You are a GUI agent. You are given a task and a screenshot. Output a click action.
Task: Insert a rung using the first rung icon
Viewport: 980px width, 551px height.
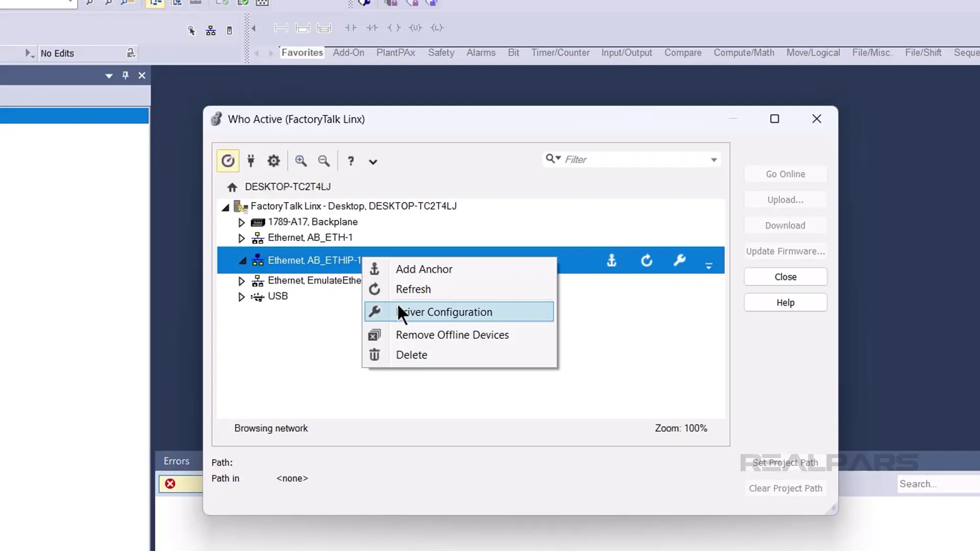[x=281, y=28]
